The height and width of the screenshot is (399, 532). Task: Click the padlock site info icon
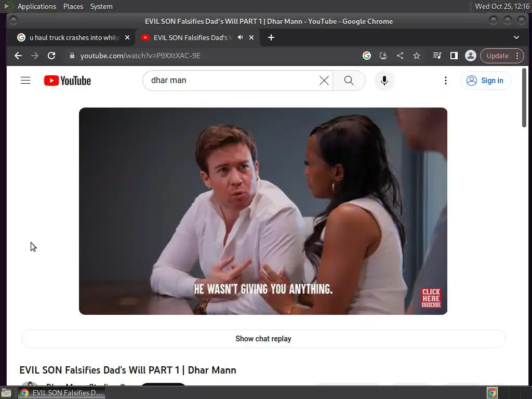coord(72,56)
